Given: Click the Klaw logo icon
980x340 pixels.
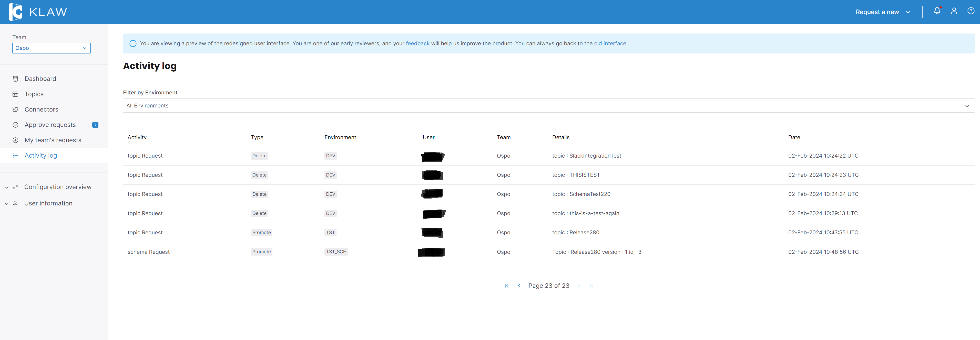Looking at the screenshot, I should 16,12.
